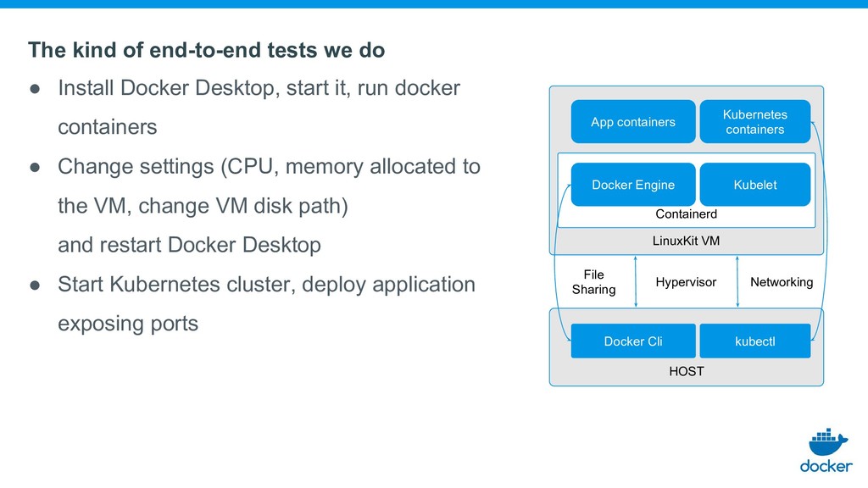
Task: Click the double arrow between File Sharing and Hypervisor
Action: 636,281
